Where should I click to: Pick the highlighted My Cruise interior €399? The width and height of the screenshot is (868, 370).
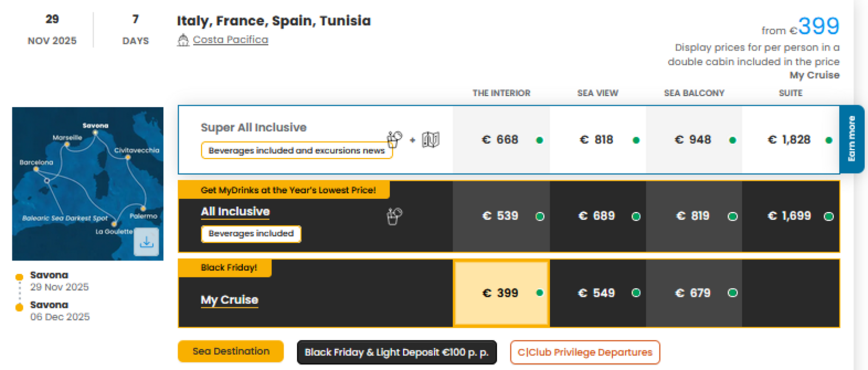point(501,293)
